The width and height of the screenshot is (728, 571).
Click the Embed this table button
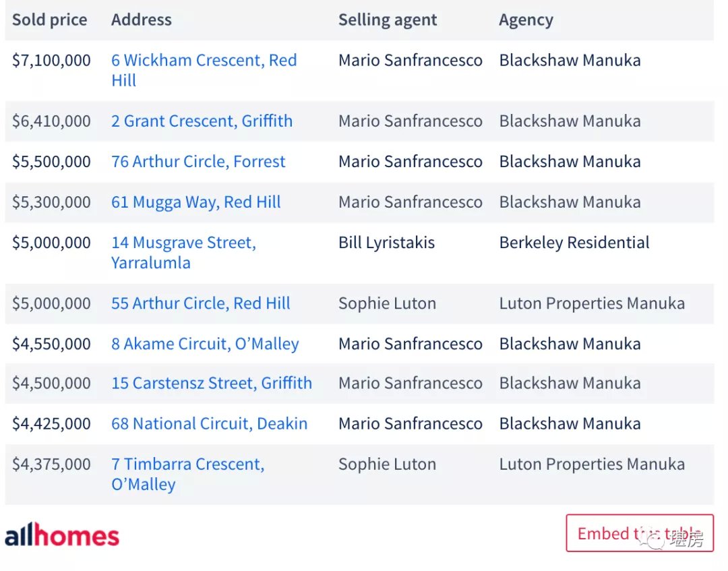click(640, 533)
